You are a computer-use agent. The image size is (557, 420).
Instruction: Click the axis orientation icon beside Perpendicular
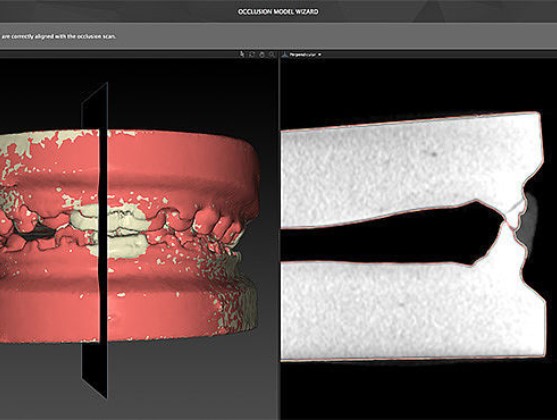coord(285,54)
